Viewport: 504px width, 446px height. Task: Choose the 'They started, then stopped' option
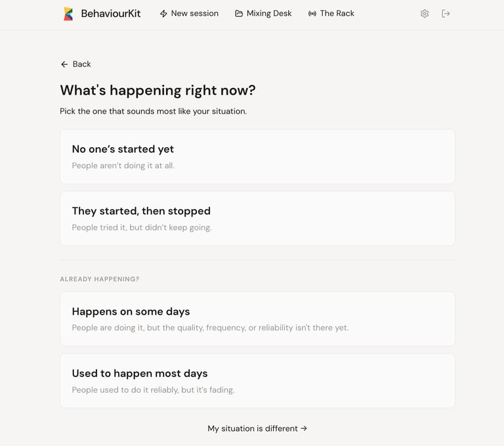[257, 218]
